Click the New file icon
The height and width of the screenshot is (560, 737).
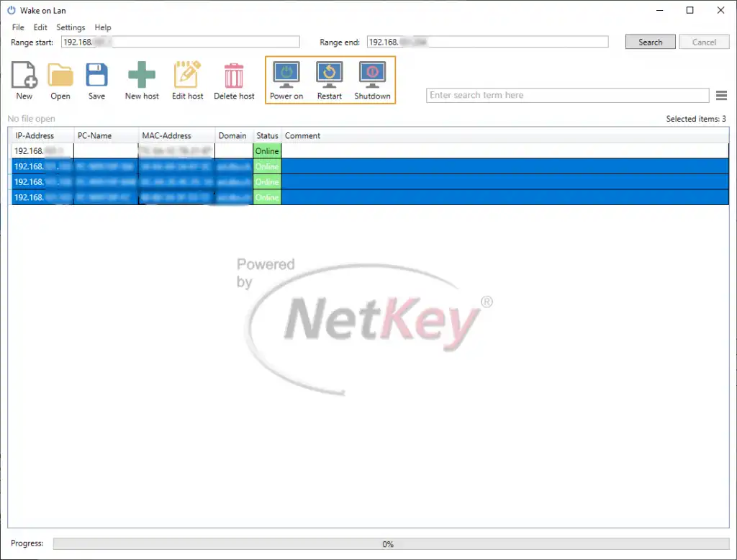(x=24, y=75)
